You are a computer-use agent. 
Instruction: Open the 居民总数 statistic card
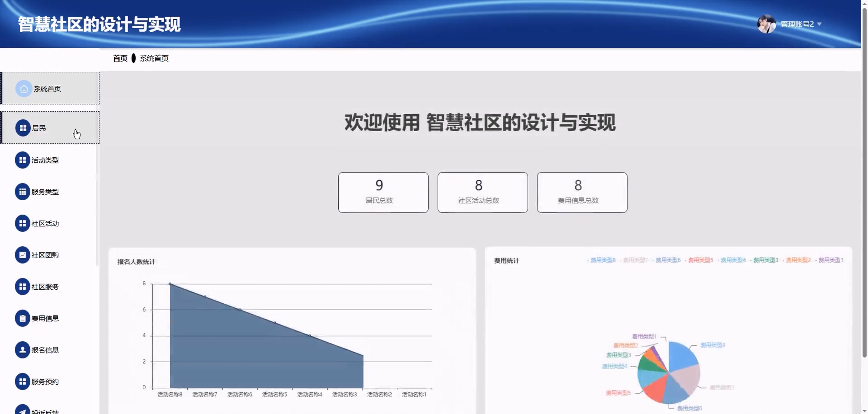(383, 192)
